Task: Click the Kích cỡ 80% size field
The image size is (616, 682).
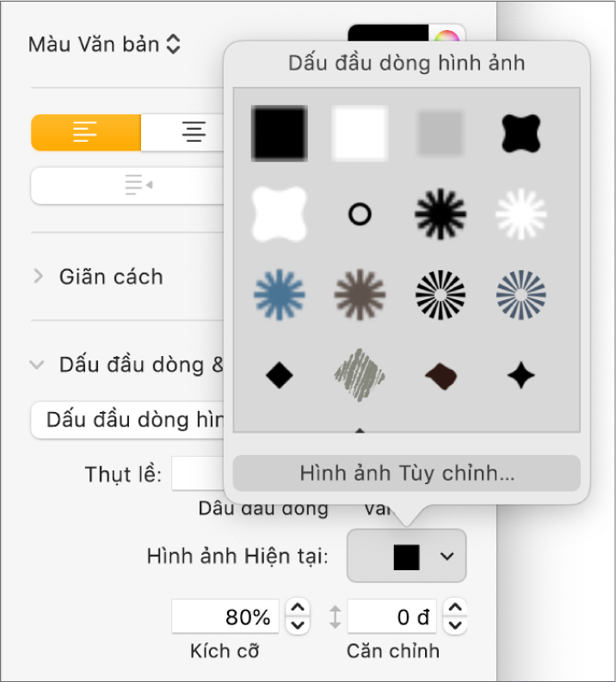Action: (225, 617)
